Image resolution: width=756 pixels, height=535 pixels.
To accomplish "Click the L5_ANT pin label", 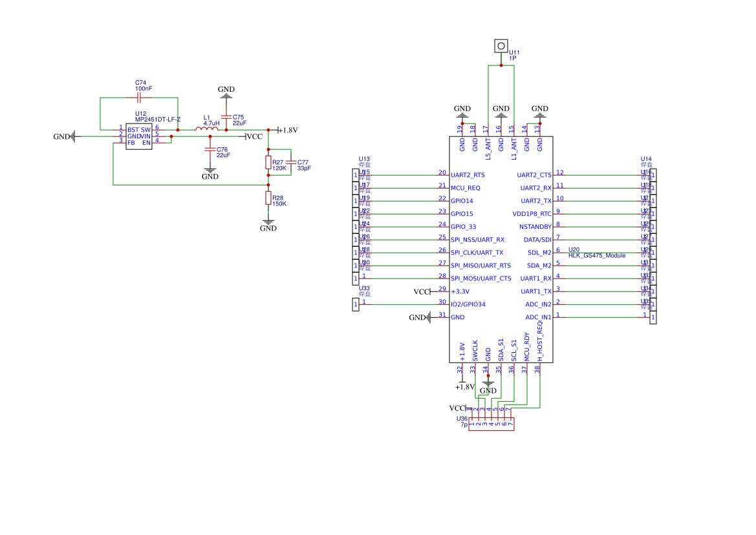I will 488,149.
